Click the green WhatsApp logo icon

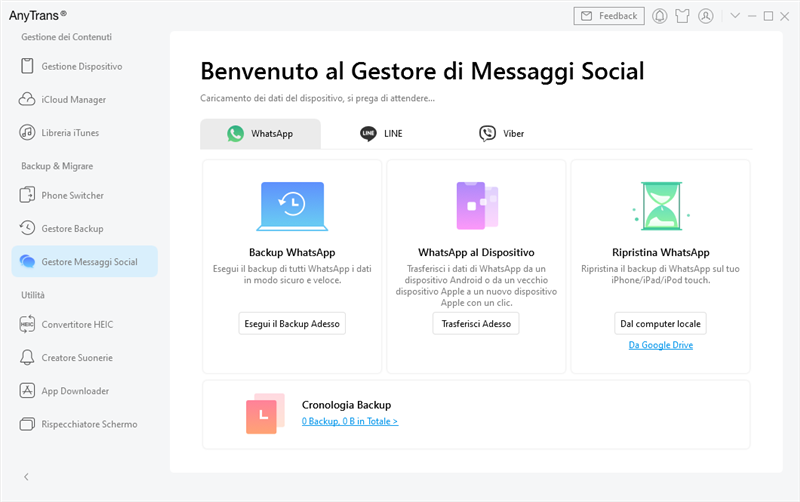[235, 134]
